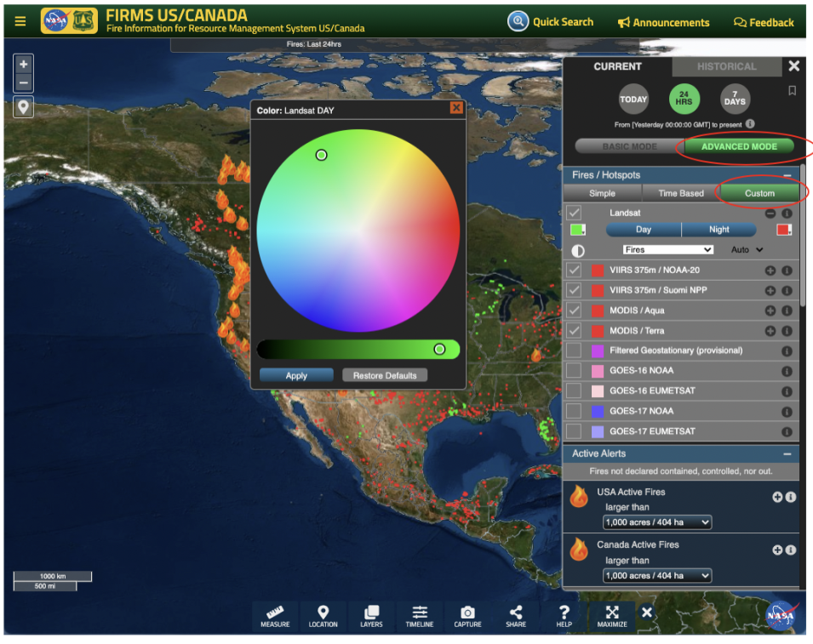Restore default colors

[x=385, y=375]
